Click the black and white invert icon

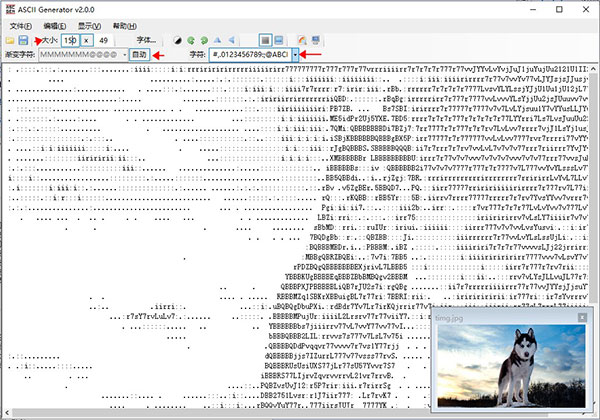click(178, 40)
